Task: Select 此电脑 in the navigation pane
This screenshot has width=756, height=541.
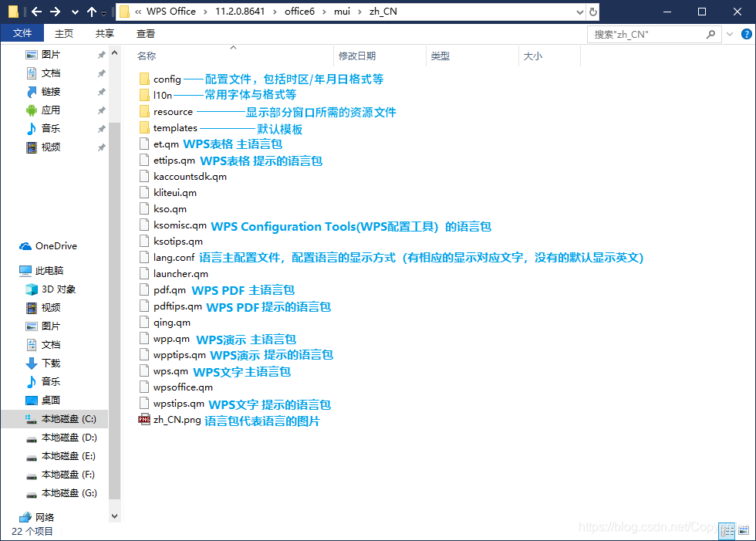Action: pyautogui.click(x=49, y=270)
